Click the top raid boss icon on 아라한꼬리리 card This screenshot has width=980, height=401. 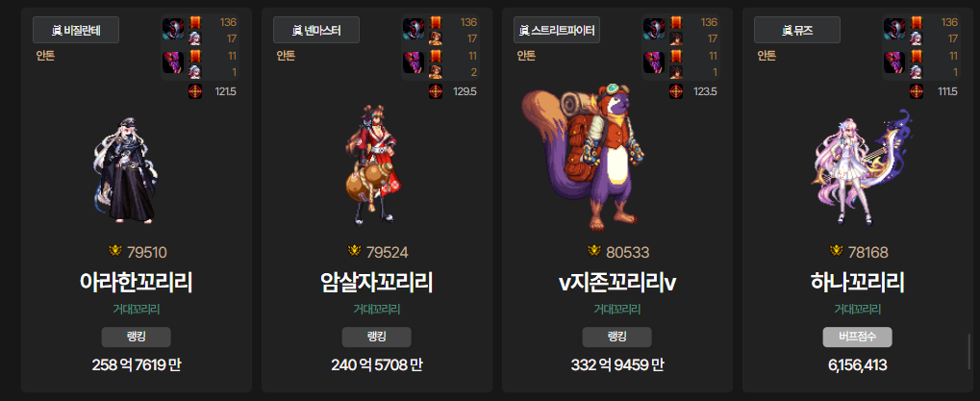[173, 30]
